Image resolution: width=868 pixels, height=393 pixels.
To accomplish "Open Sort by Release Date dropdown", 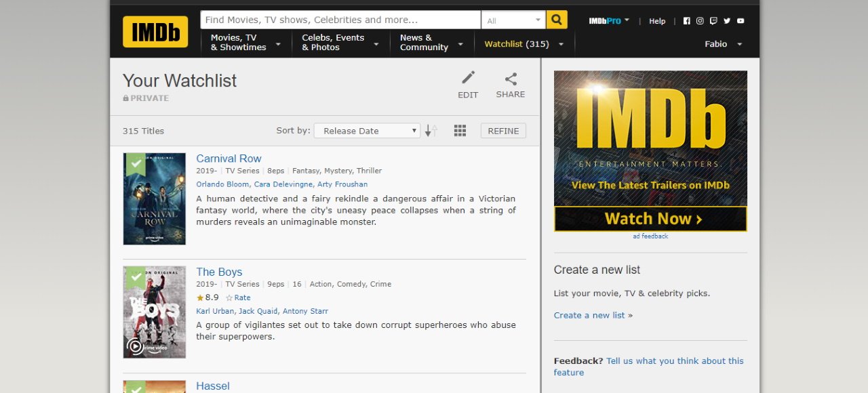I will coord(367,131).
